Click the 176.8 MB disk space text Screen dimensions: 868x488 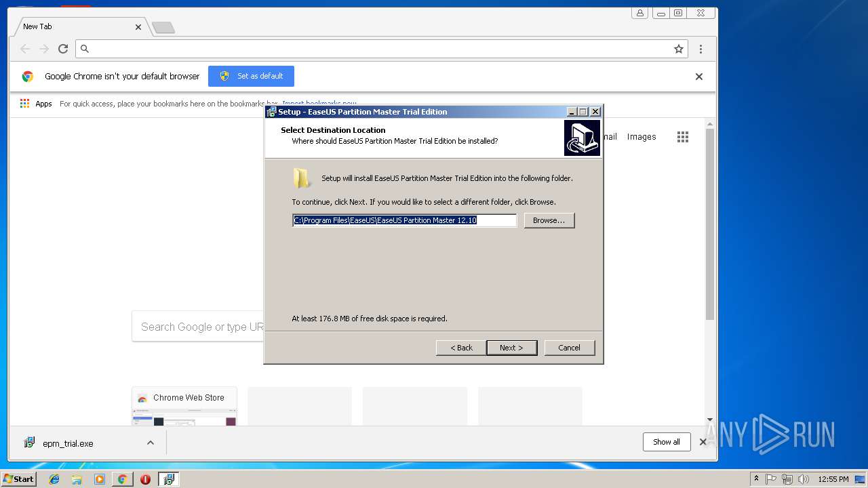(370, 319)
